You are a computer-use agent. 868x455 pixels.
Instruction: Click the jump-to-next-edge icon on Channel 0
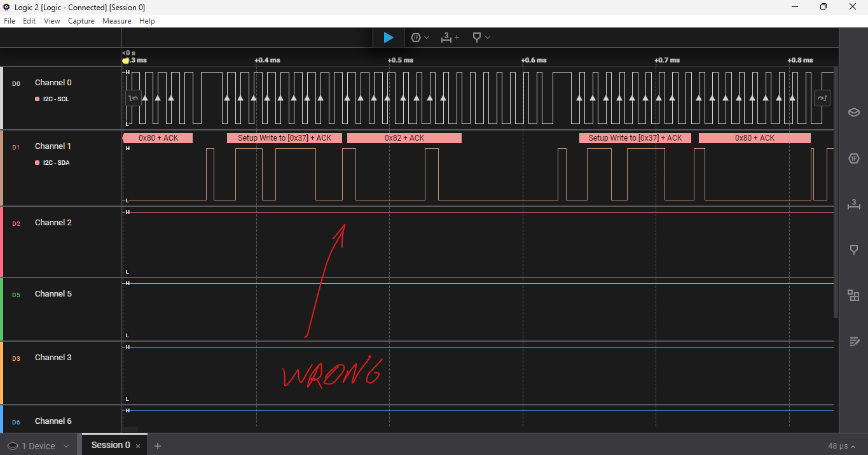point(822,98)
